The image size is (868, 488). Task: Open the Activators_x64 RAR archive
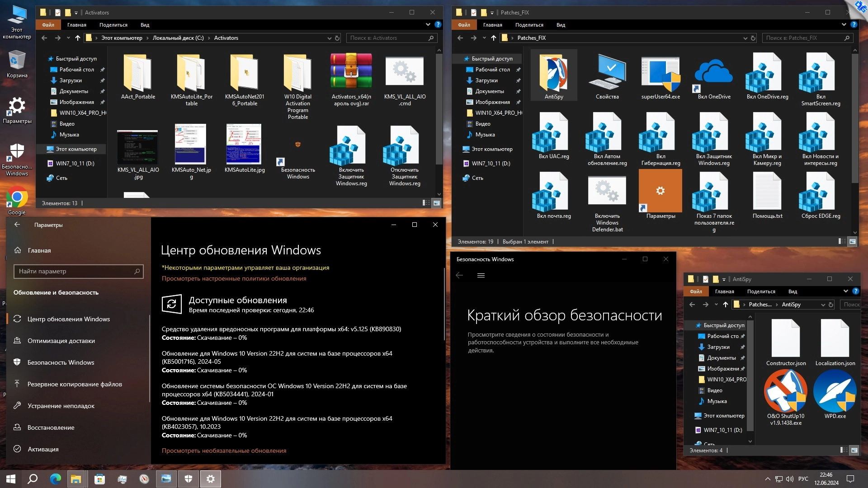[351, 71]
